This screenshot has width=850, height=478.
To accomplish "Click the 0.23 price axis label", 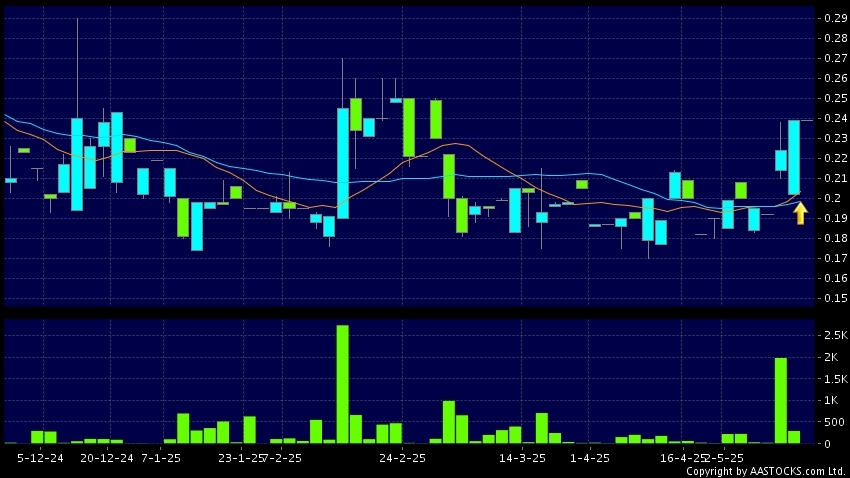I will point(835,138).
